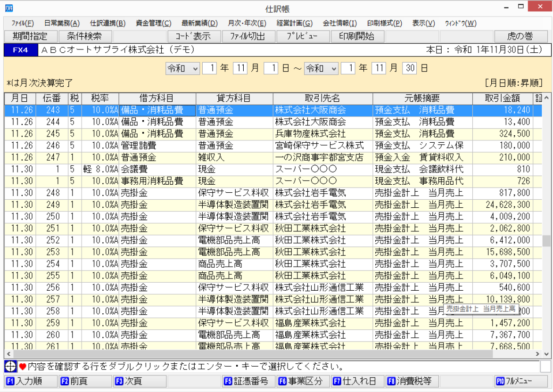Image resolution: width=553 pixels, height=392 pixels.
Task: Click ファイル切出 to export data
Action: 248,36
